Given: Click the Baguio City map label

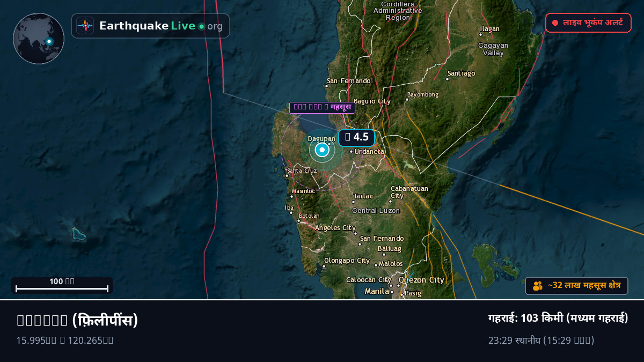Looking at the screenshot, I should point(372,101).
